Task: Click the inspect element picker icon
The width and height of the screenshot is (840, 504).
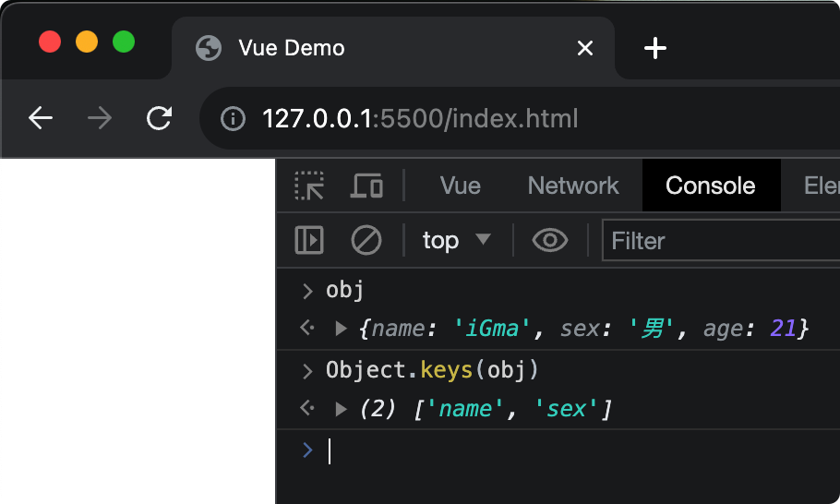Action: point(309,186)
